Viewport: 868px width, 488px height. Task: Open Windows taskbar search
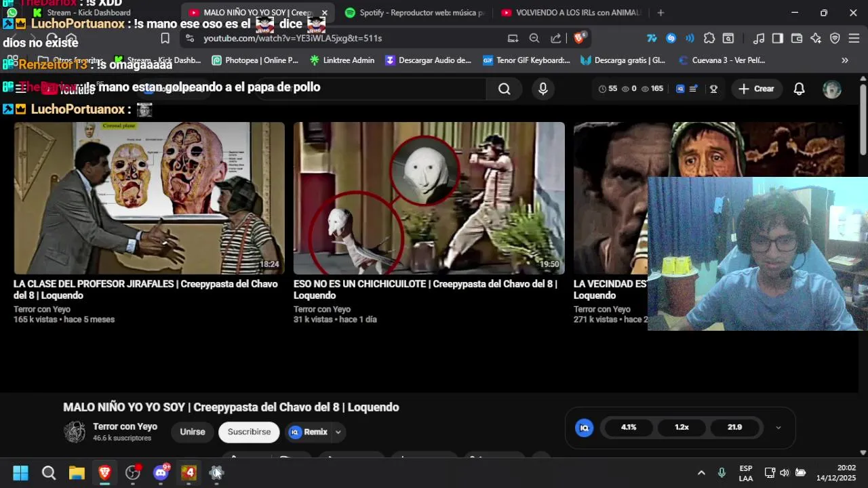(49, 472)
